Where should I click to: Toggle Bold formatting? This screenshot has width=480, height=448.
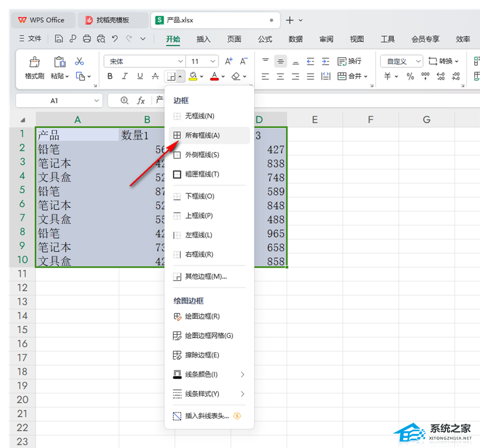click(x=110, y=76)
